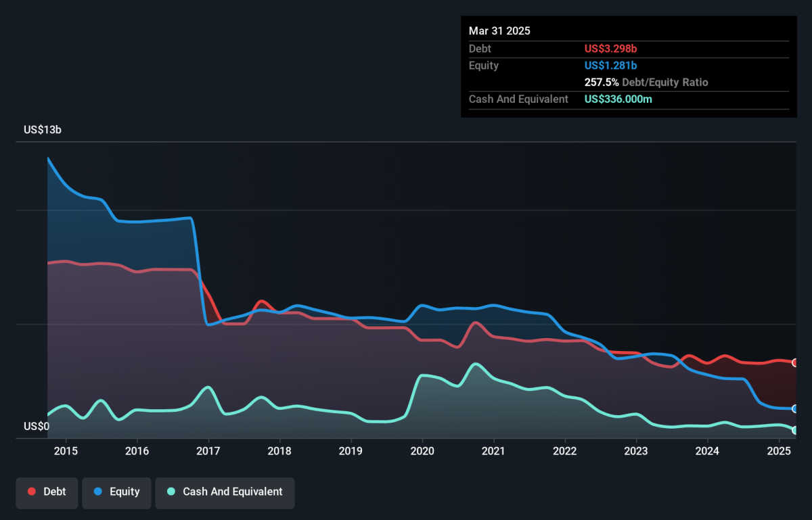The height and width of the screenshot is (520, 812).
Task: Click the Debt value US$3.298b in tooltip
Action: click(x=611, y=49)
